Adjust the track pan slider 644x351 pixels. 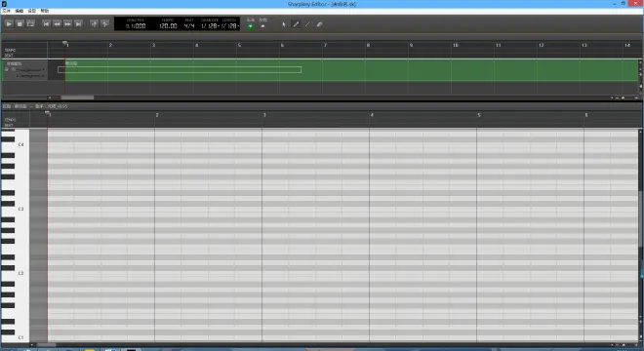(31, 75)
